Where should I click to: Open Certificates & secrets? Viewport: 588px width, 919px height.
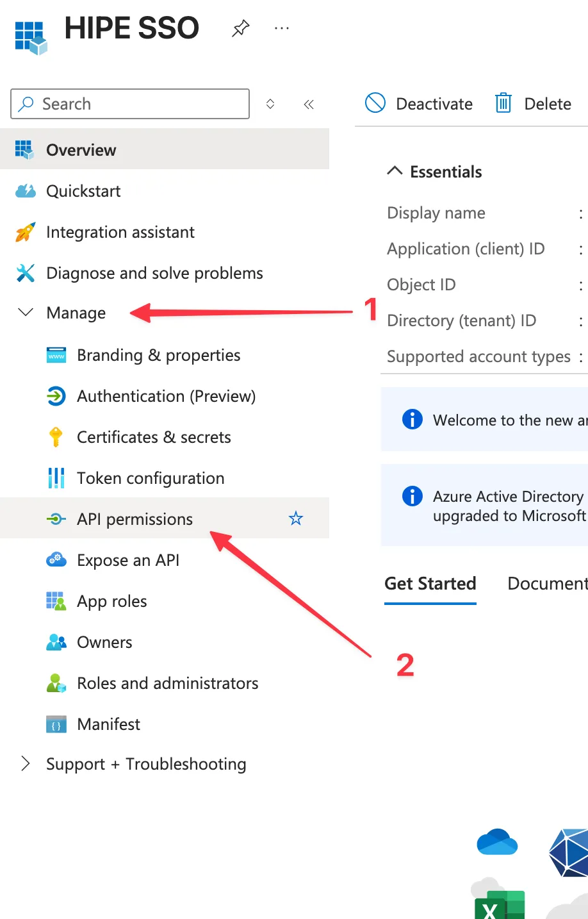coord(154,437)
